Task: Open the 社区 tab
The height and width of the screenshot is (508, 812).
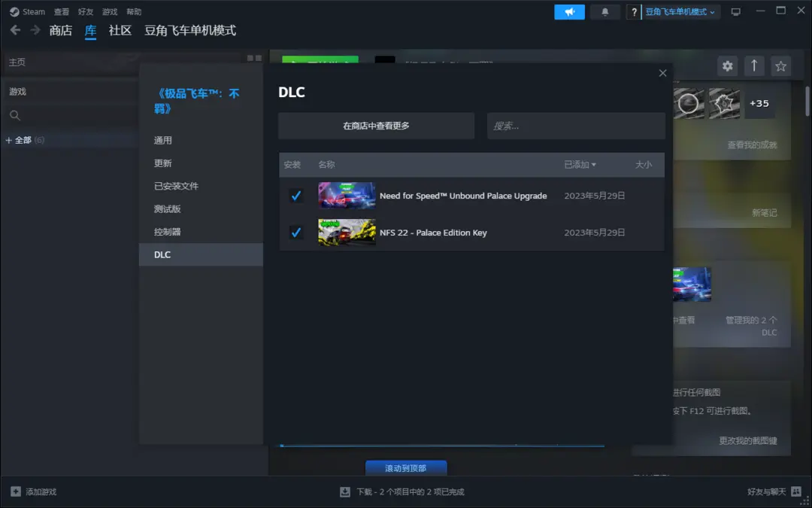Action: click(120, 30)
